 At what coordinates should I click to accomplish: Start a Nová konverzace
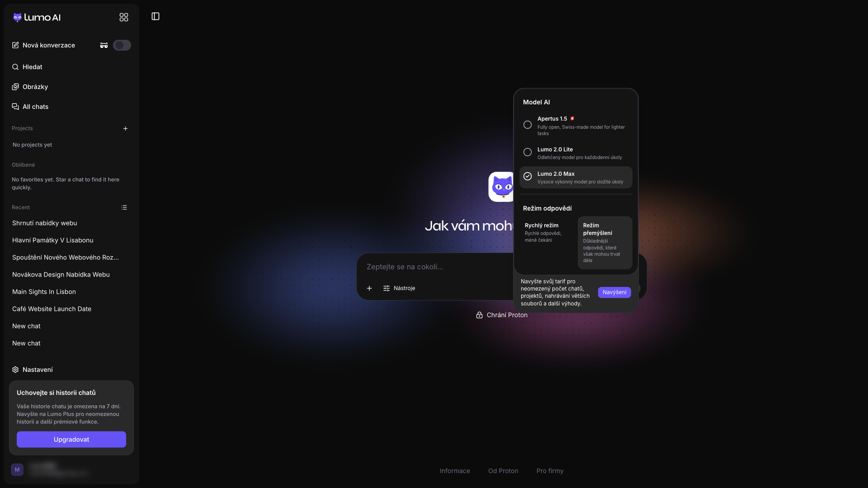coord(43,45)
